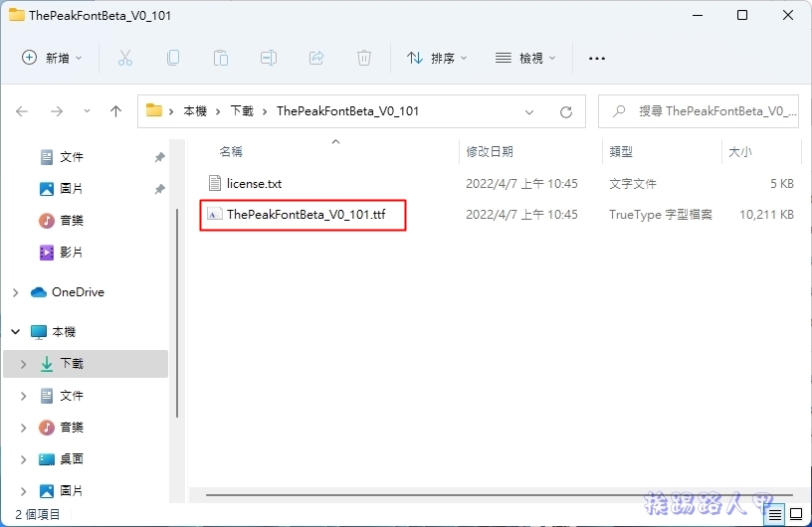
Task: Click 本機 in the address bar
Action: pyautogui.click(x=195, y=111)
